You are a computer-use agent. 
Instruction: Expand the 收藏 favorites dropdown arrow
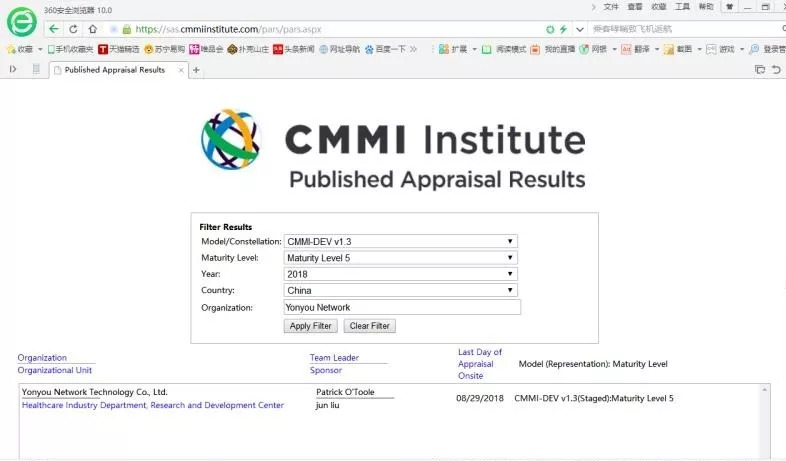(40, 49)
